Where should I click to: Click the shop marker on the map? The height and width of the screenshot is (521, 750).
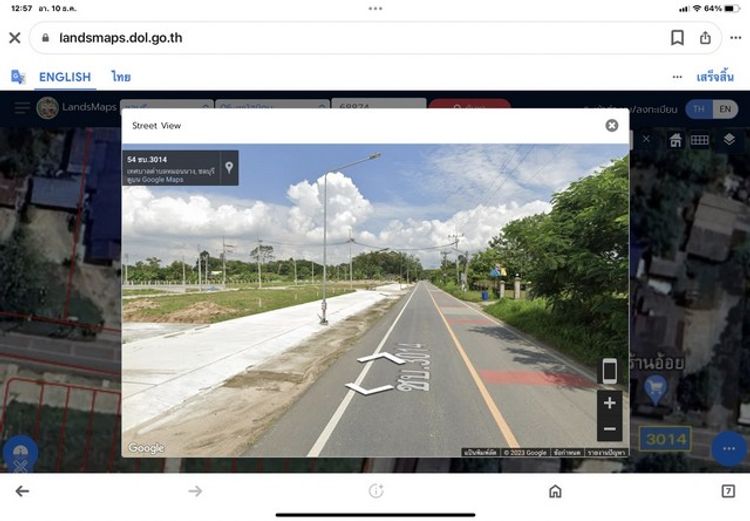point(655,389)
